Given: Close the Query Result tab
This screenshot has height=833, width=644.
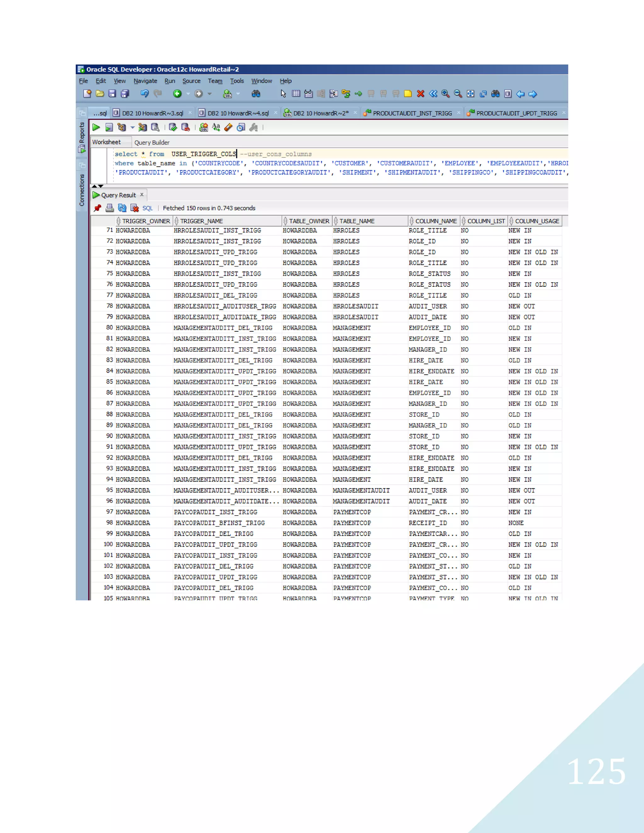Looking at the screenshot, I should pyautogui.click(x=142, y=195).
